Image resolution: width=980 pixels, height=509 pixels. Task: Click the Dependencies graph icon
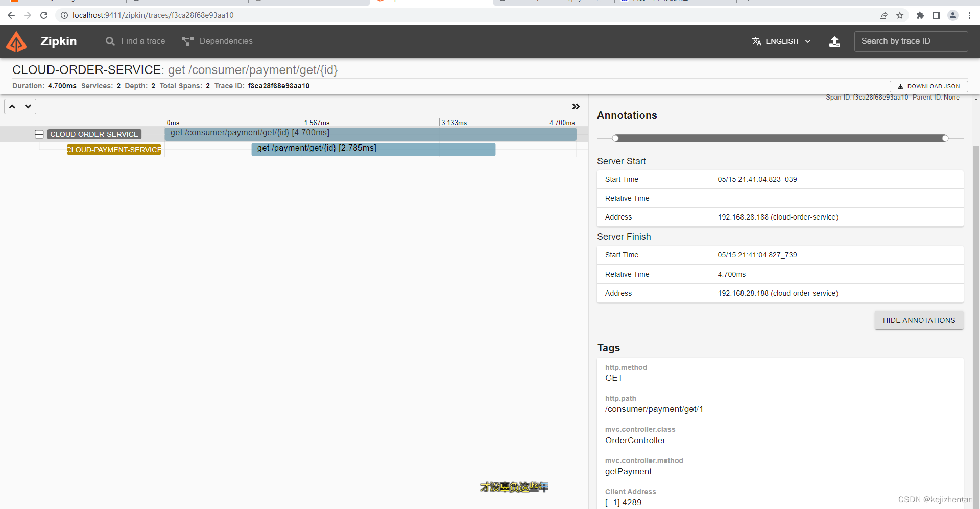tap(187, 41)
